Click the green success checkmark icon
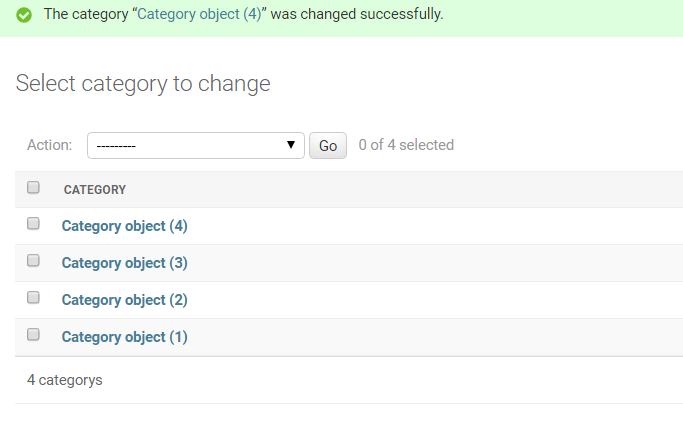The width and height of the screenshot is (683, 439). point(24,15)
